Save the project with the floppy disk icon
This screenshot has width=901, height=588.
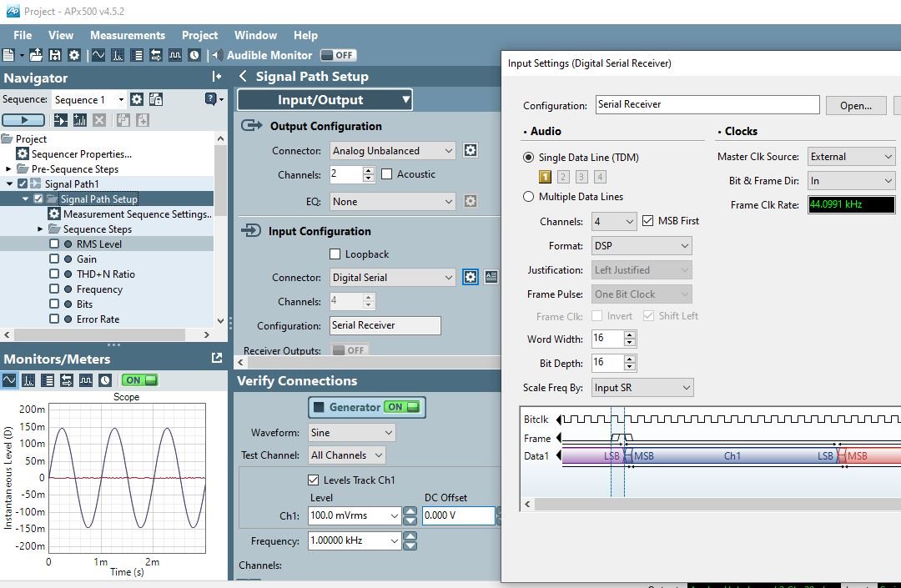(x=54, y=55)
